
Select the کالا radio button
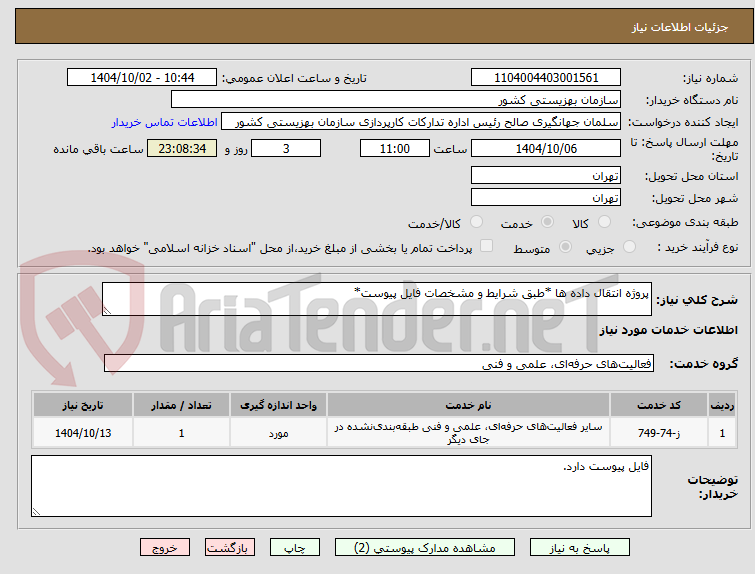coord(604,222)
